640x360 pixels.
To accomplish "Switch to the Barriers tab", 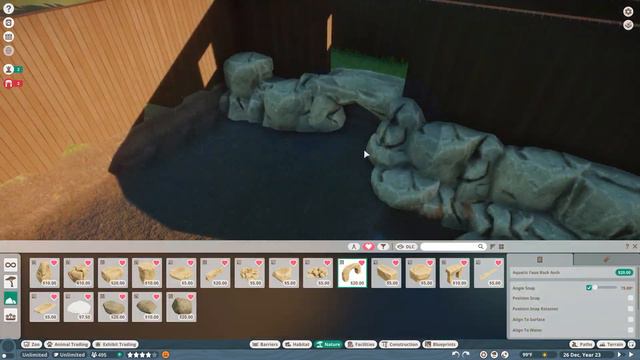I will [x=265, y=344].
